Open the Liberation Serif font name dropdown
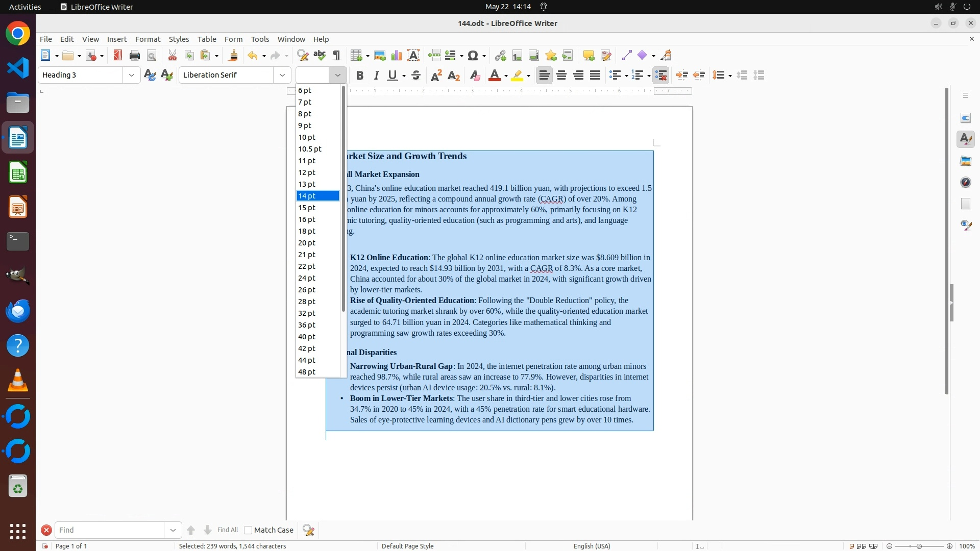The image size is (980, 551). coord(282,75)
